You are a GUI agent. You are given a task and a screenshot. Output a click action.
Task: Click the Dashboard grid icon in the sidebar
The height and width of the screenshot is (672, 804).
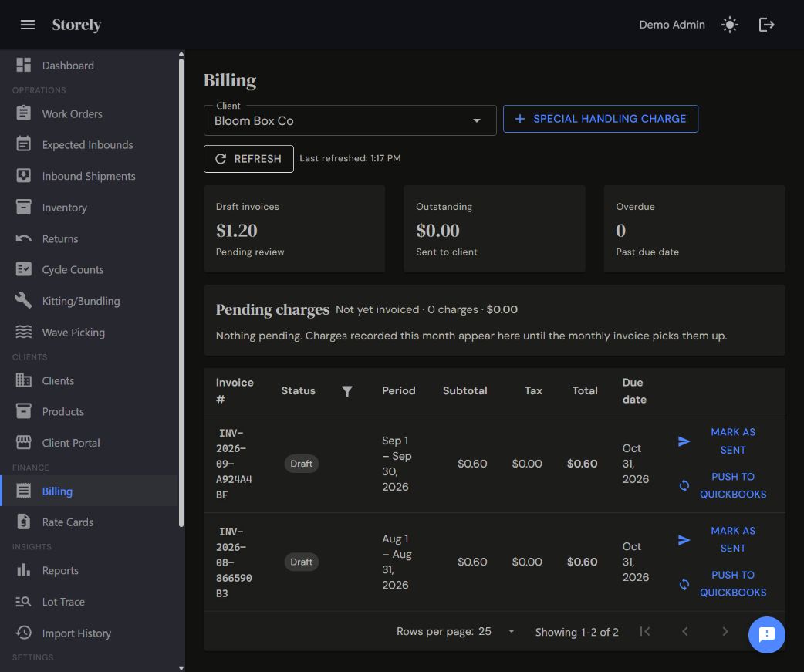24,65
